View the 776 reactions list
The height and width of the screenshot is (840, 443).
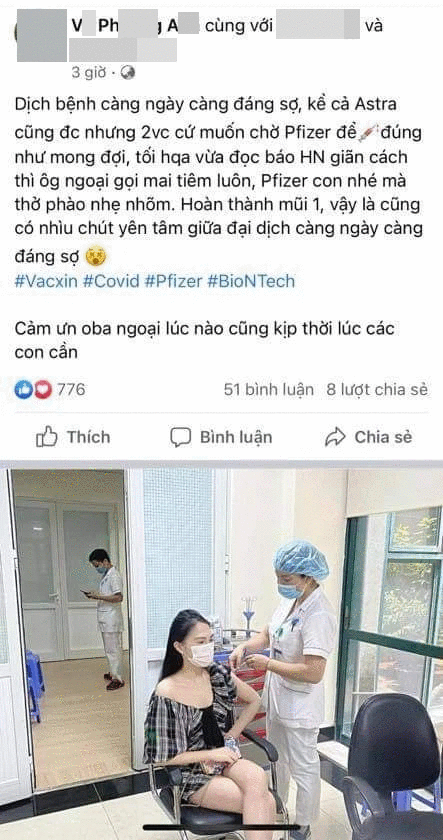pos(71,389)
